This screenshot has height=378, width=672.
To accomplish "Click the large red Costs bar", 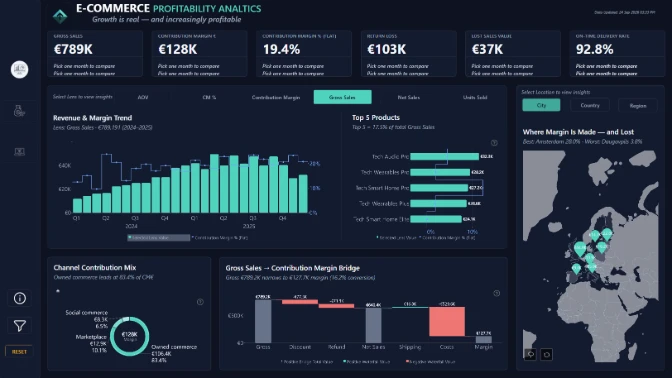I will tap(447, 321).
